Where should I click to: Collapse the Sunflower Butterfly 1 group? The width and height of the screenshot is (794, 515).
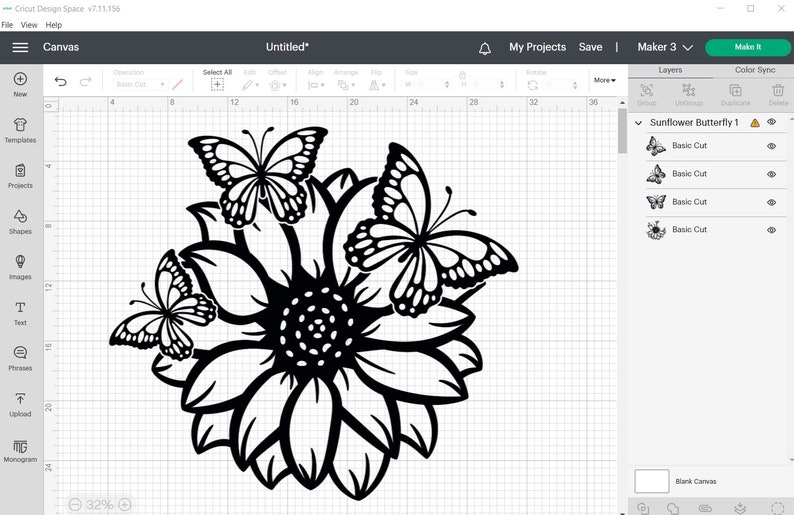click(x=639, y=123)
